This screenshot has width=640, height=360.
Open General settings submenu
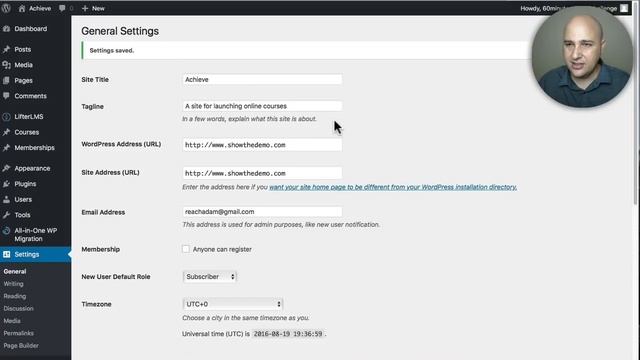click(15, 271)
